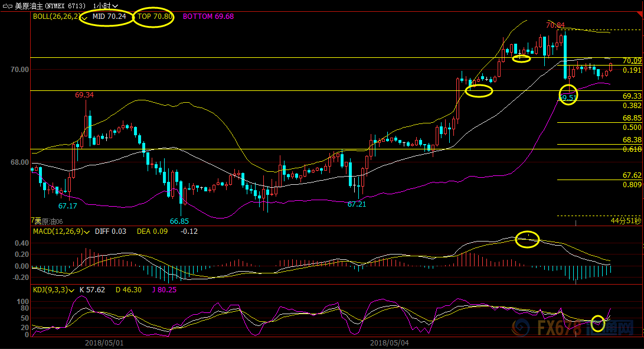
Task: Click the 68.00 price axis label
Action: tap(19, 162)
